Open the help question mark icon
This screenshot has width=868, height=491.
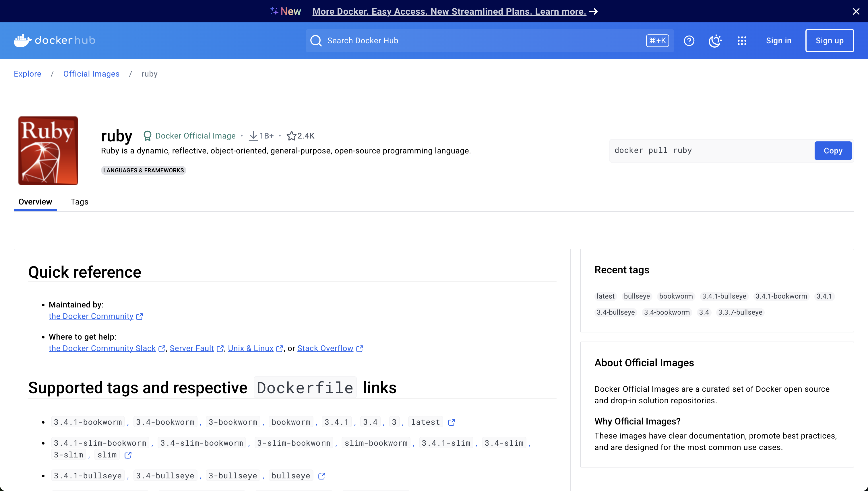click(689, 40)
